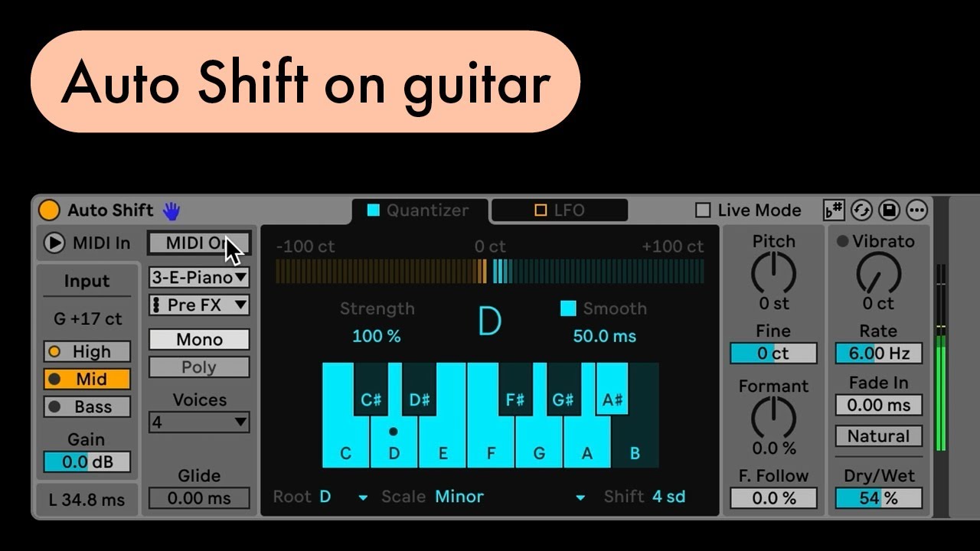The width and height of the screenshot is (980, 551).
Task: Open the device options ellipsis menu
Action: click(916, 210)
